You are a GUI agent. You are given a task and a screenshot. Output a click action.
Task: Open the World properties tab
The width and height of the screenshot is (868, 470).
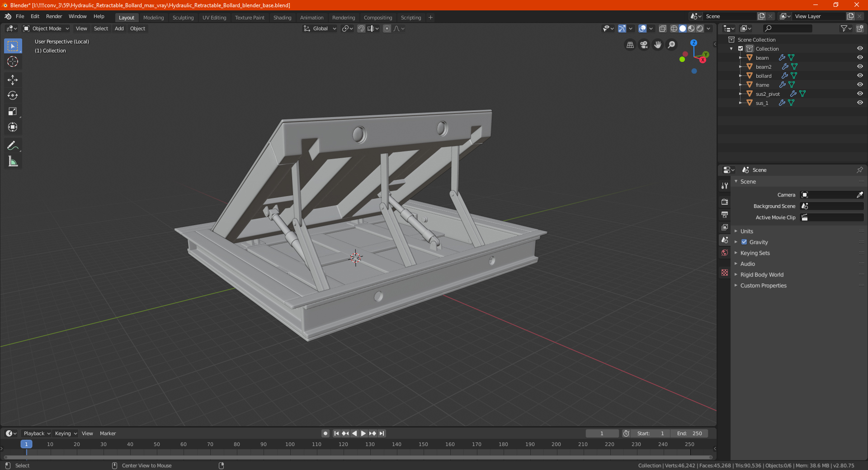[725, 253]
